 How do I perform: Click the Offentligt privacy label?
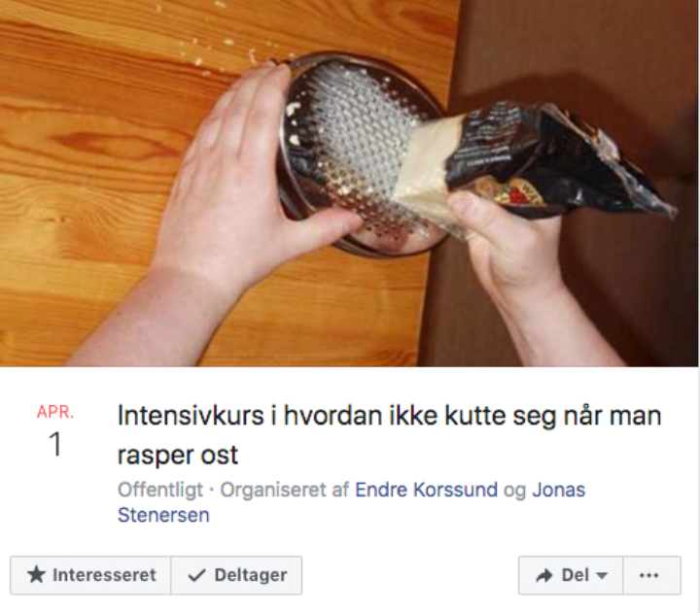[x=160, y=490]
